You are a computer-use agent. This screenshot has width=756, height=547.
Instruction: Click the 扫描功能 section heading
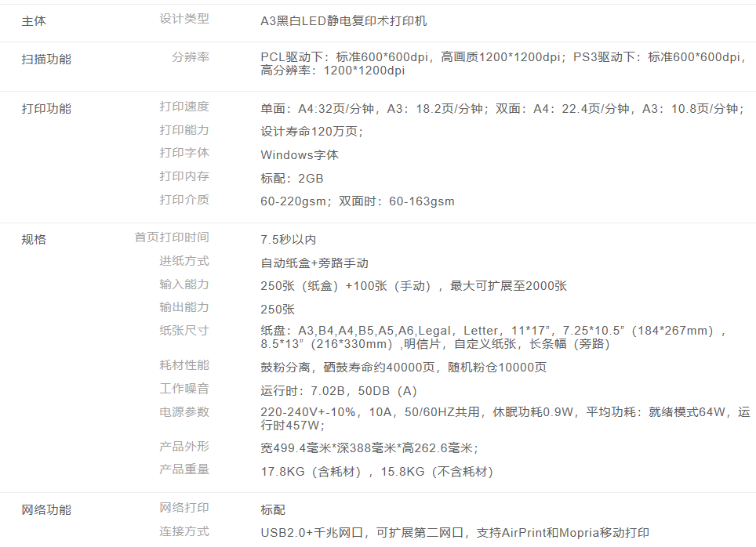tap(46, 59)
